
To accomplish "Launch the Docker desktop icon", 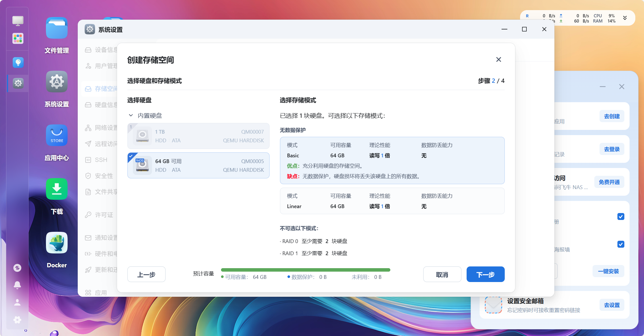I will coord(57,243).
